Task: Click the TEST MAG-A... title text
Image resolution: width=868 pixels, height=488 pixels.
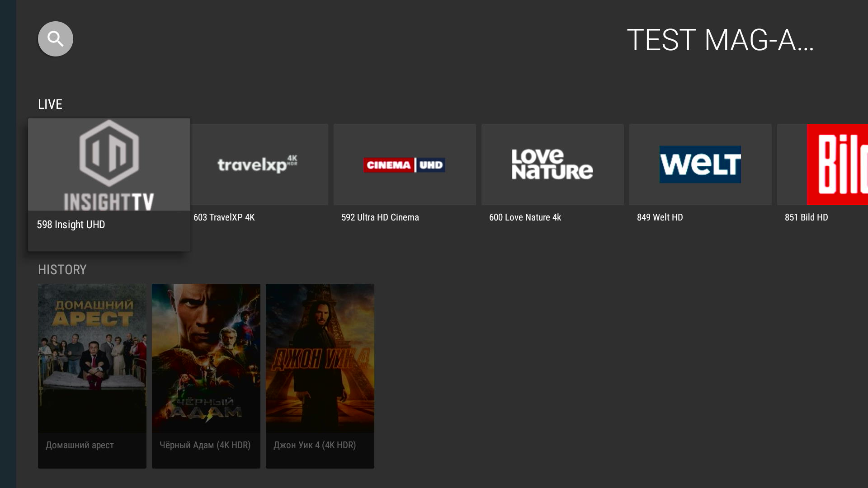Action: (720, 40)
